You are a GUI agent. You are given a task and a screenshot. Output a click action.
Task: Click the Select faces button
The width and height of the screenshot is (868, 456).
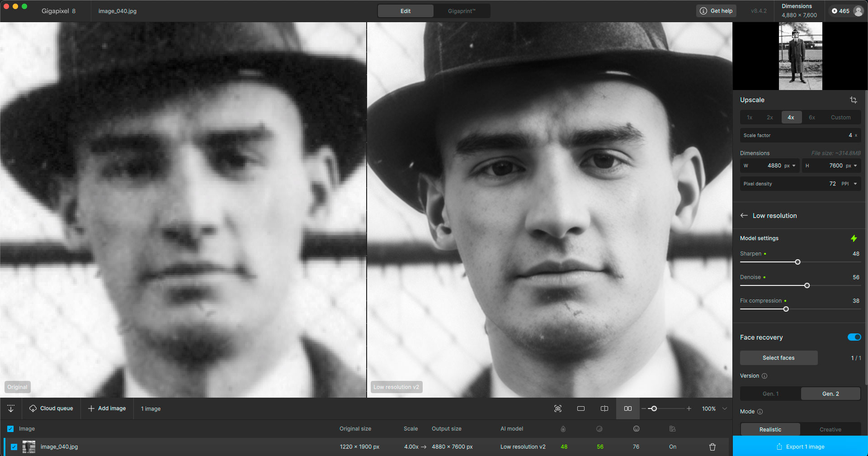(778, 358)
